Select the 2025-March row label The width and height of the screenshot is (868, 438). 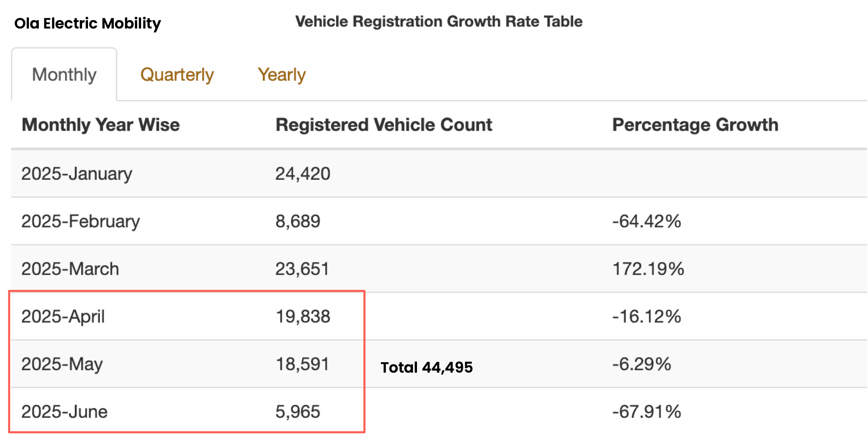click(70, 269)
